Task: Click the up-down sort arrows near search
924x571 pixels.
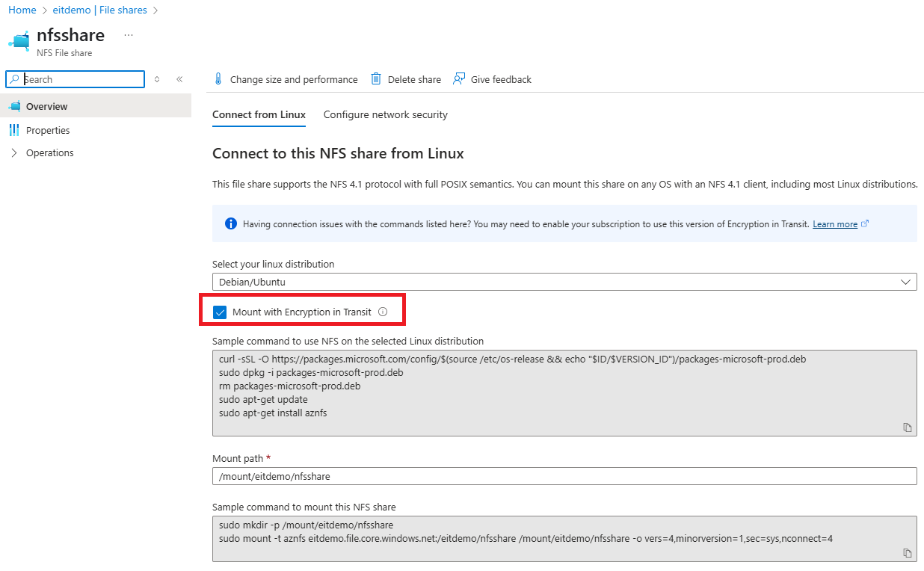Action: click(157, 79)
